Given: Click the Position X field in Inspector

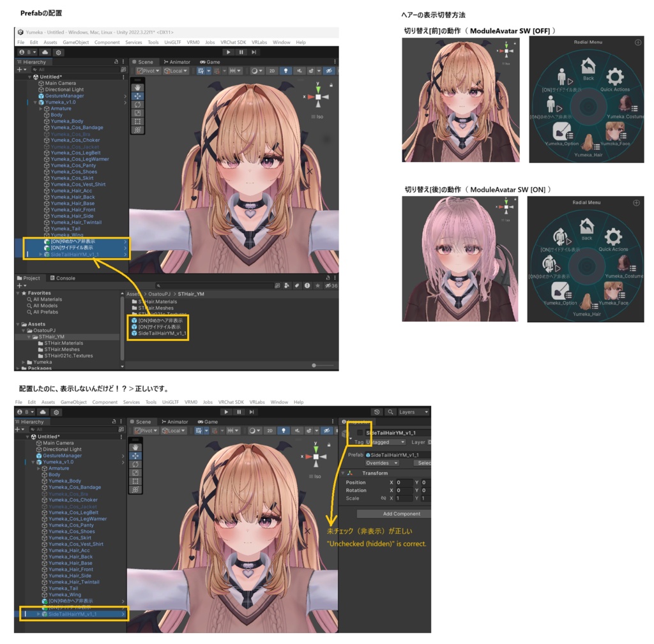Looking at the screenshot, I should [404, 483].
